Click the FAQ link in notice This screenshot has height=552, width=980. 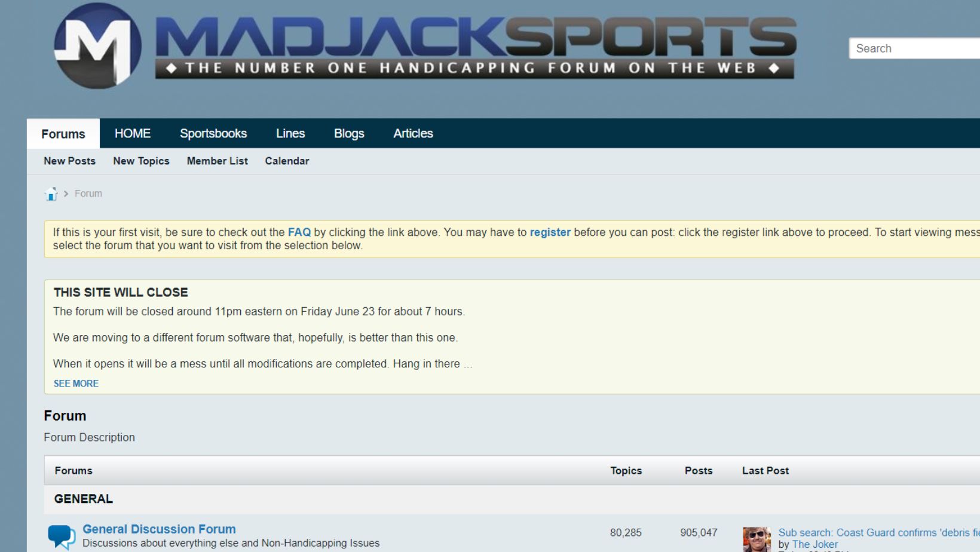[x=299, y=232]
